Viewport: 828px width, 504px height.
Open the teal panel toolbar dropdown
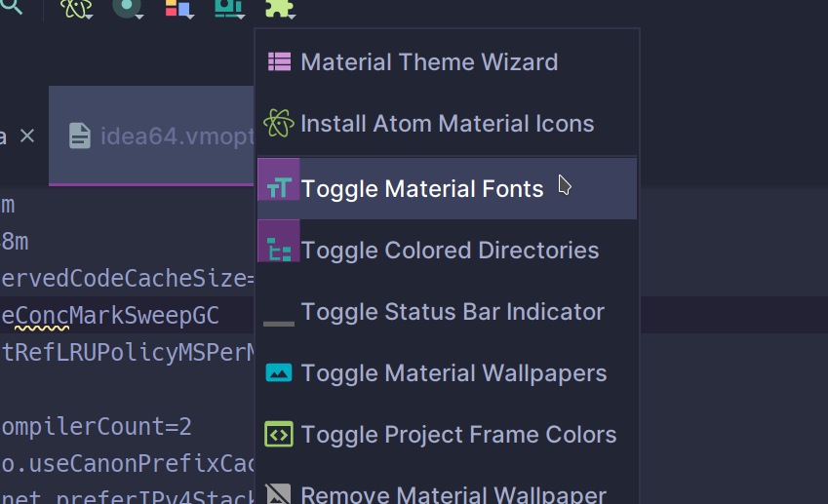229,8
